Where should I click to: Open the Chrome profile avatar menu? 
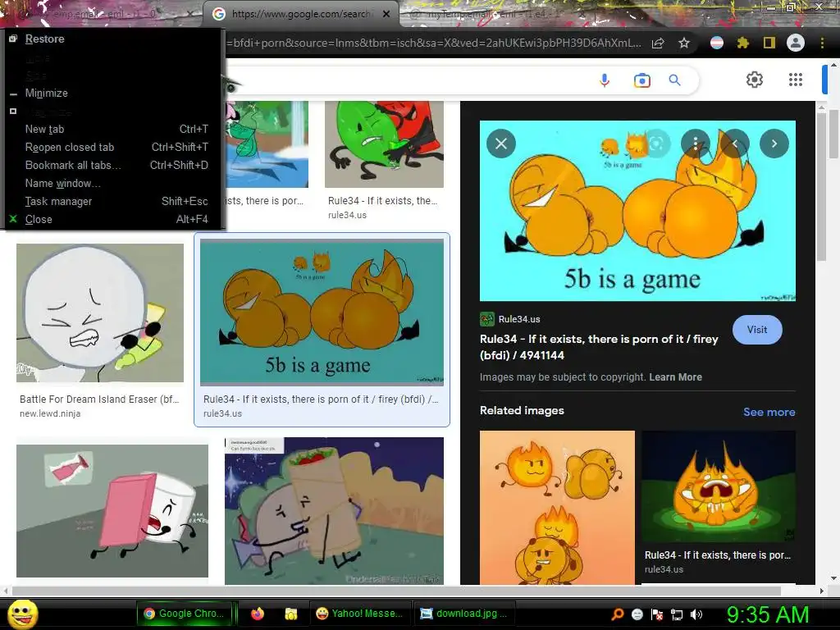click(x=796, y=43)
